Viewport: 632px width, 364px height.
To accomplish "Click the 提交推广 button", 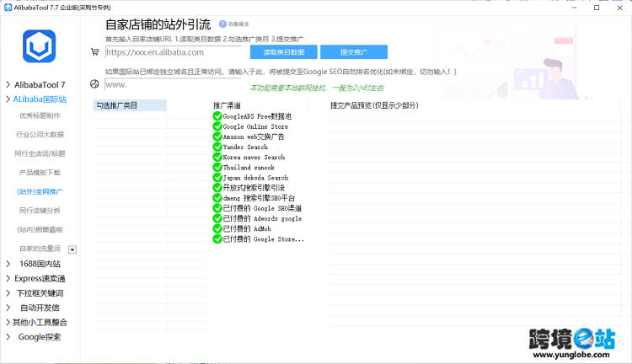I will click(354, 52).
